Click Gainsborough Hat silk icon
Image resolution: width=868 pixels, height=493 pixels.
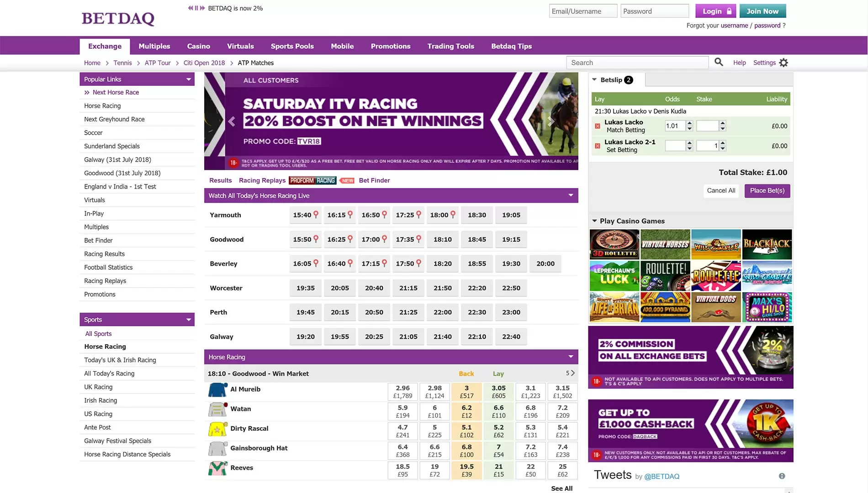[x=217, y=449]
